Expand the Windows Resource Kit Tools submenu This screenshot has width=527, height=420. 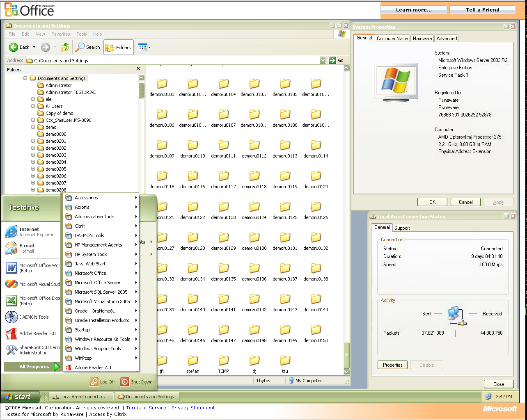coord(101,339)
